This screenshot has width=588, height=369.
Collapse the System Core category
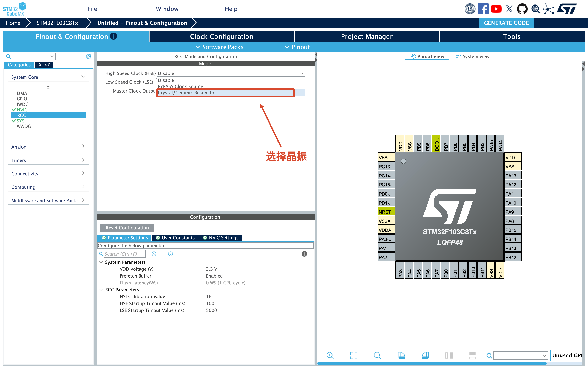[48, 77]
